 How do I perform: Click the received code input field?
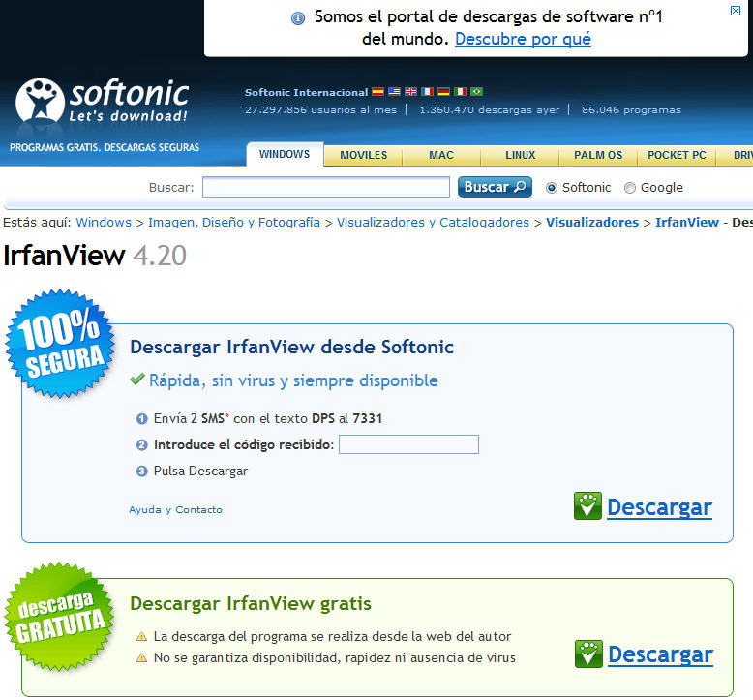coord(408,444)
